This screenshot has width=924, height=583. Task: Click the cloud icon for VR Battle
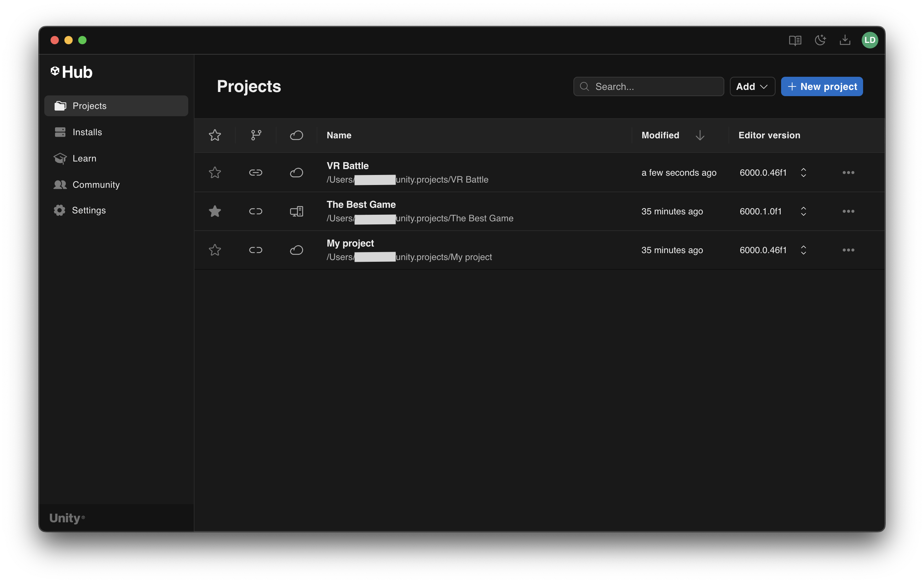click(x=297, y=173)
